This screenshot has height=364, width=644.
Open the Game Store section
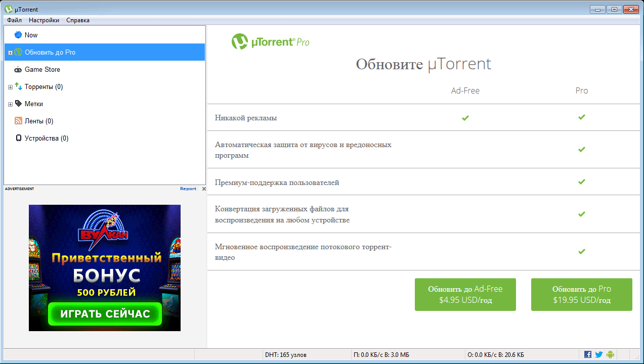(19, 69)
